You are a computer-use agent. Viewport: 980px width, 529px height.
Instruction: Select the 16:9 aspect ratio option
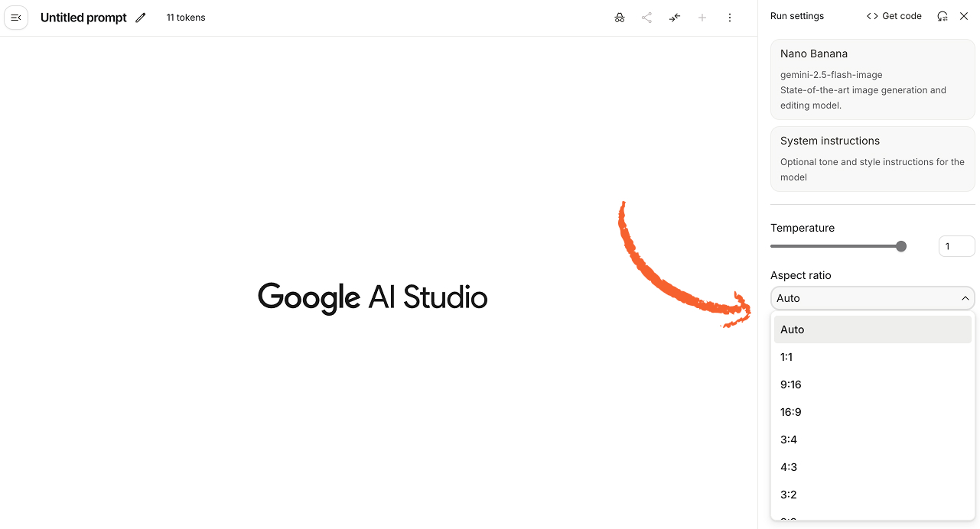(x=873, y=412)
